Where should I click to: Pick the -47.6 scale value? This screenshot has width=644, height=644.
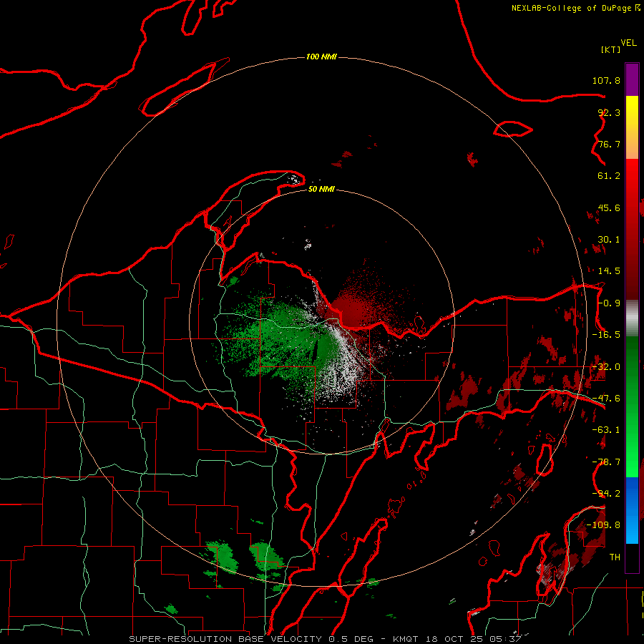tap(606, 399)
